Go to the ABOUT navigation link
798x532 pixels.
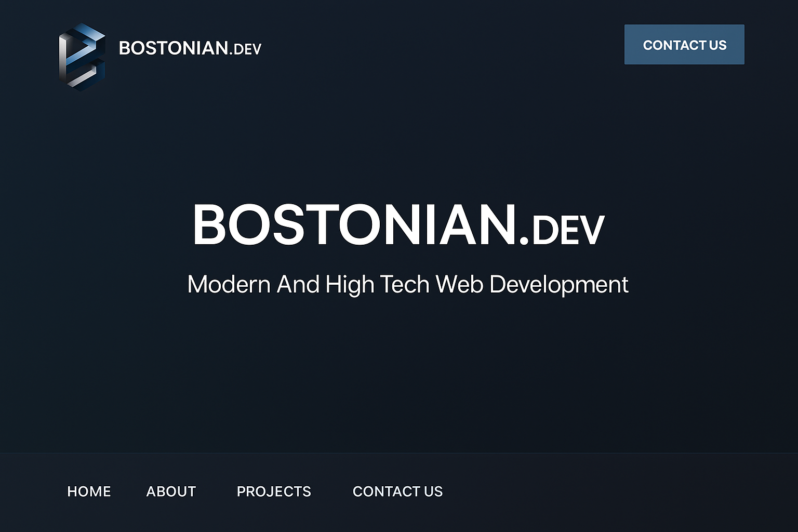[x=171, y=491]
